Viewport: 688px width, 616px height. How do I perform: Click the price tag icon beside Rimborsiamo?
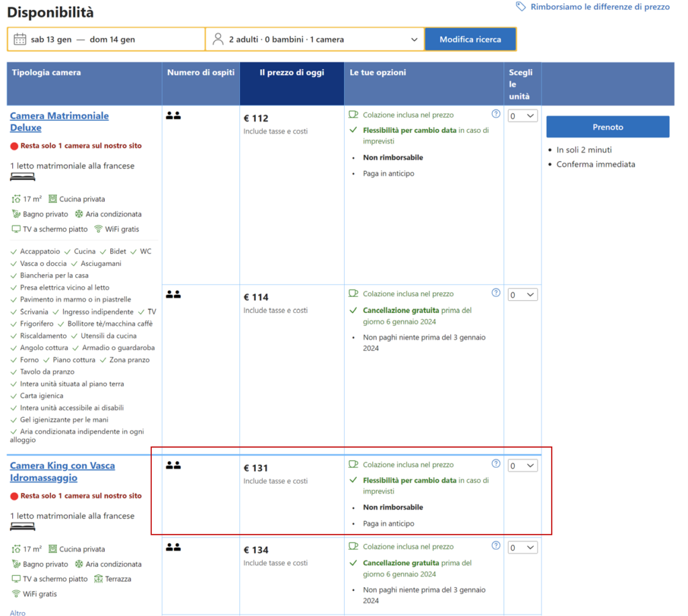521,7
